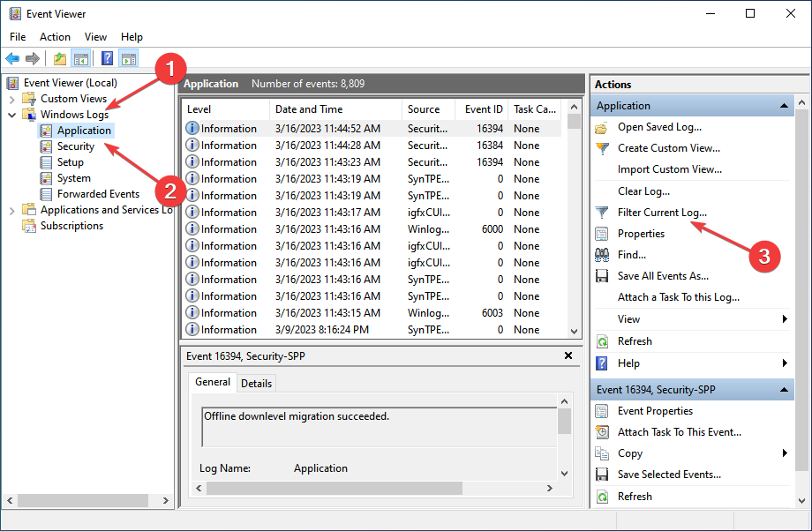Collapse the Event 16394 section in Actions pane
Screen dimensions: 812x531
[784, 390]
